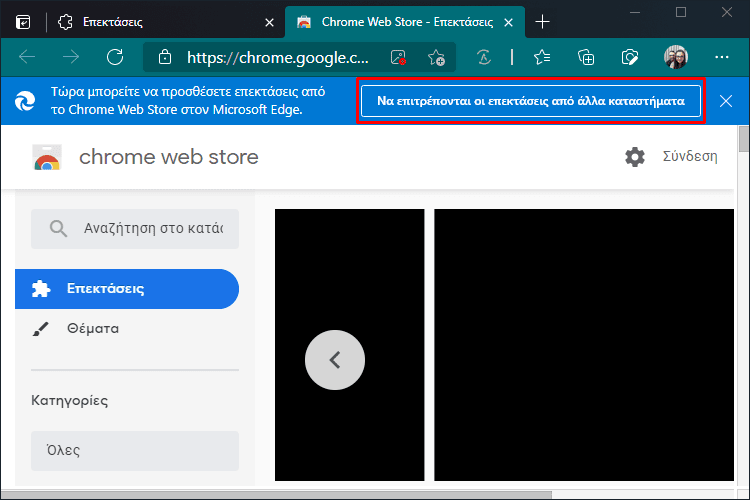
Task: Refresh the current page
Action: [115, 57]
